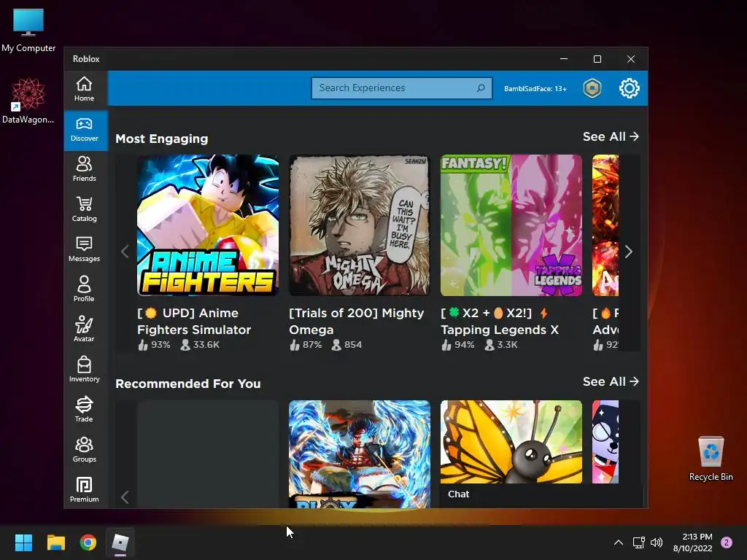Screen dimensions: 747x560
Task: Open the butterfly experience thumbnail
Action: 511,442
